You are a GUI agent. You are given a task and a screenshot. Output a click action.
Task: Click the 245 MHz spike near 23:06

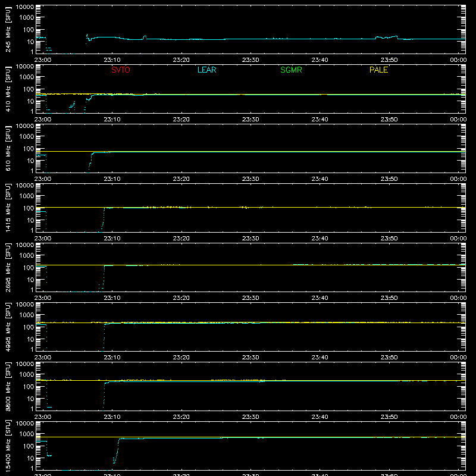pos(87,37)
